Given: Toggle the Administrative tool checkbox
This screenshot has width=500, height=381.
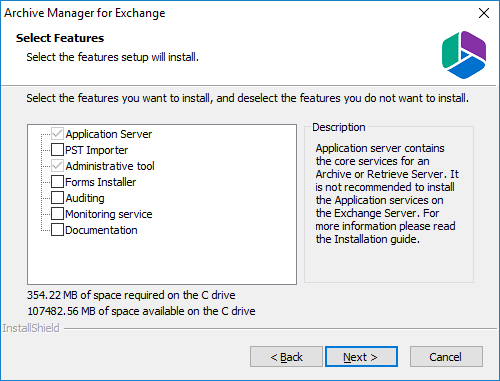Looking at the screenshot, I should point(57,166).
